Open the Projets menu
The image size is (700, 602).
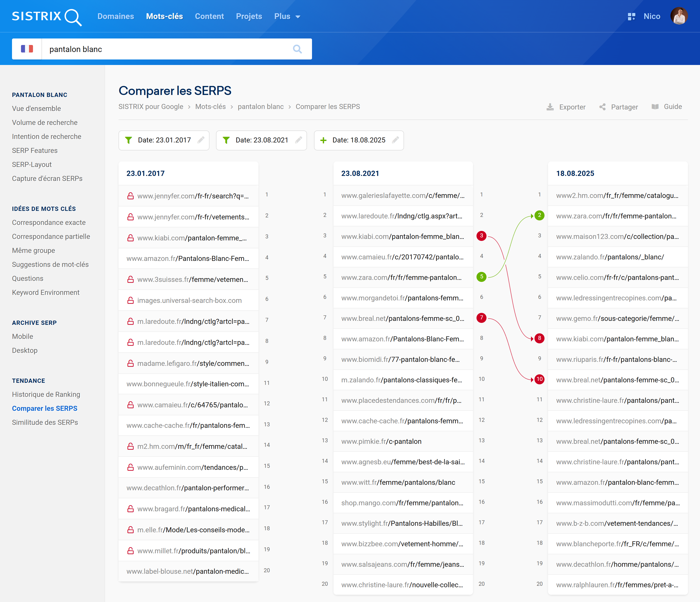pos(249,16)
